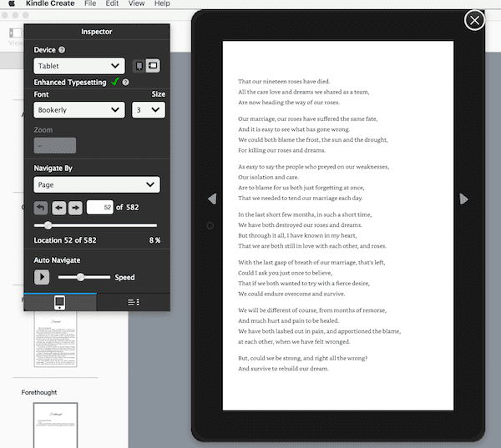The width and height of the screenshot is (501, 448).
Task: Go to next page with right arrow button
Action: (75, 208)
